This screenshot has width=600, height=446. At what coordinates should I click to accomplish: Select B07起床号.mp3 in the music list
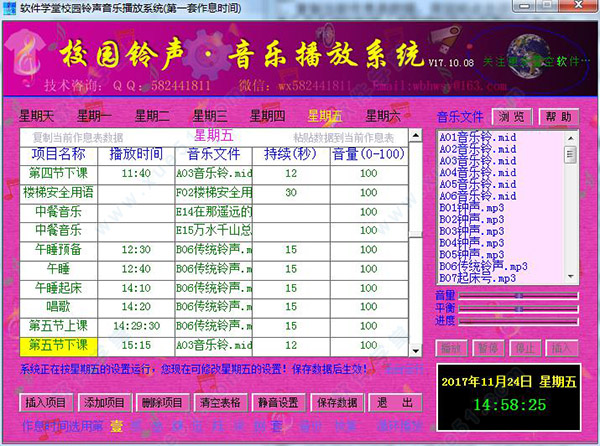(x=478, y=278)
